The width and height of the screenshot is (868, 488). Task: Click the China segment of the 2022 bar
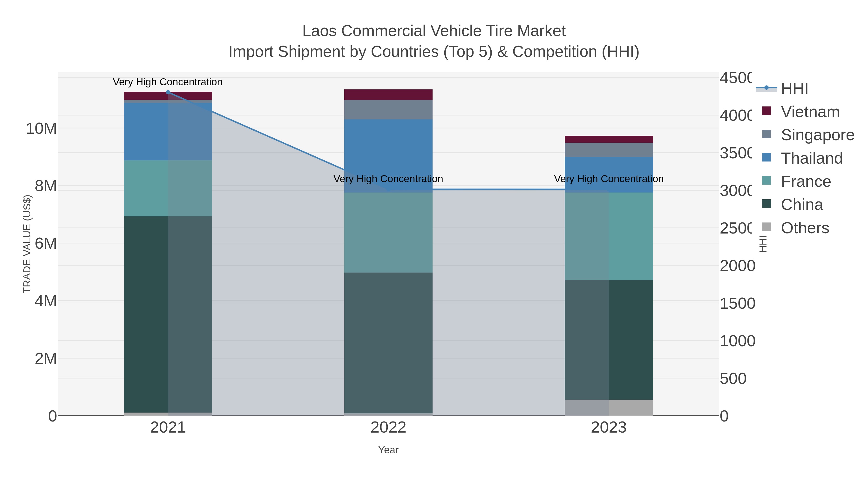pos(388,343)
